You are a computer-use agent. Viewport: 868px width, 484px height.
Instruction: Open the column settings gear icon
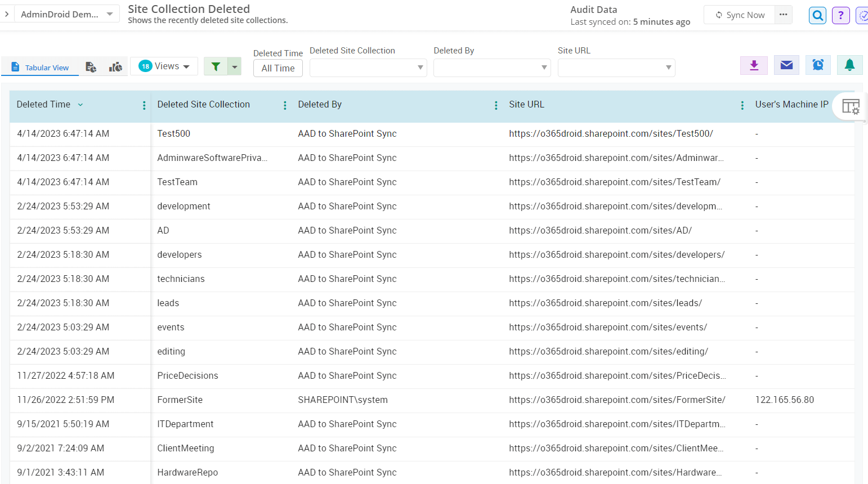pos(850,106)
